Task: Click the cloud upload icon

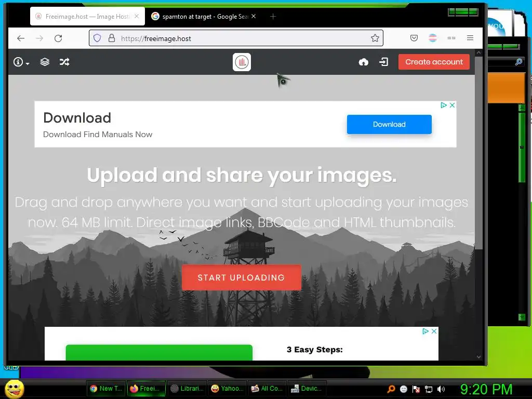Action: [363, 62]
